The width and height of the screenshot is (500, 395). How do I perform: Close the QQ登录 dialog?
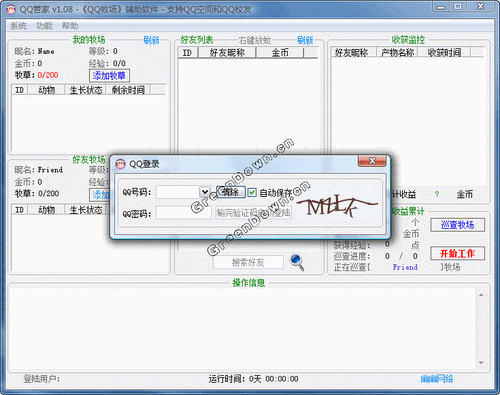pos(372,161)
